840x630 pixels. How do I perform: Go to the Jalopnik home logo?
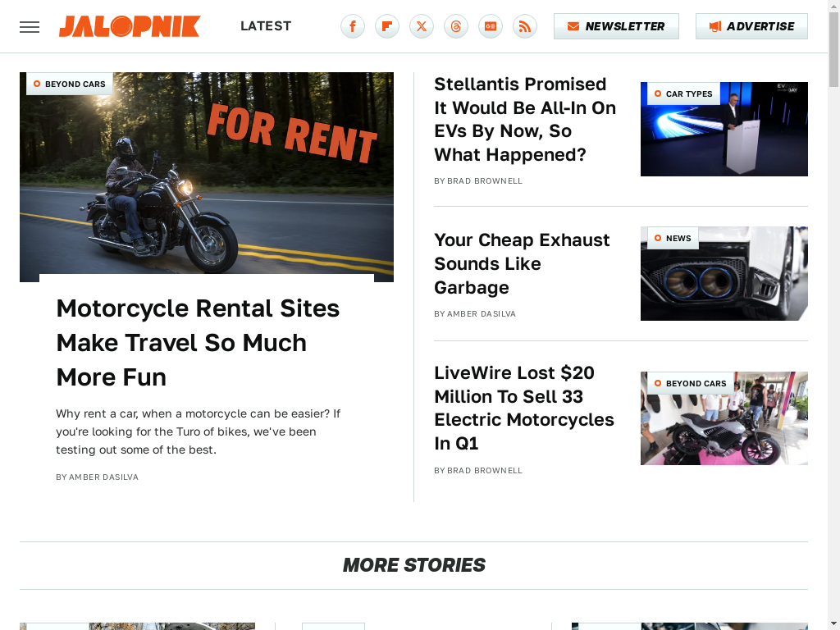(130, 26)
